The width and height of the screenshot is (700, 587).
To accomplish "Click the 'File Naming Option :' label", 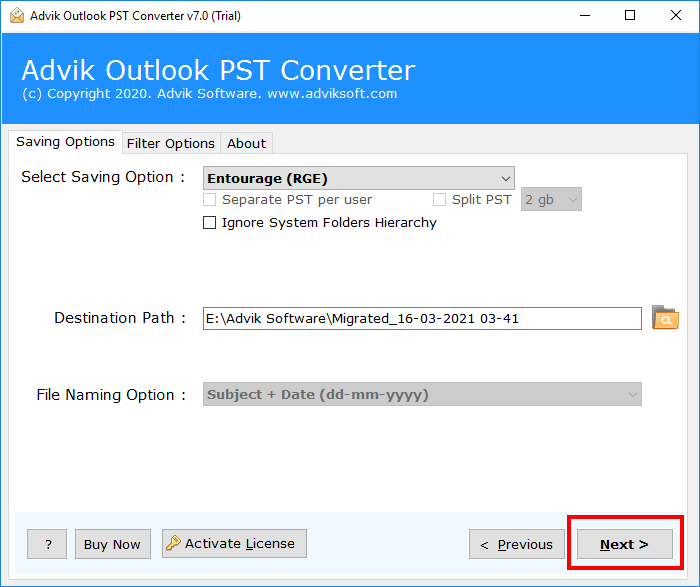I will [x=111, y=395].
